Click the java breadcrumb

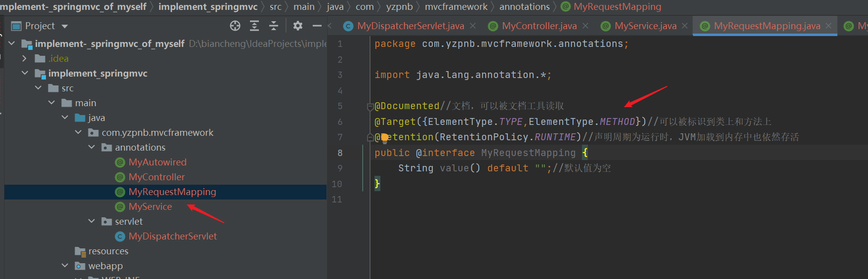tap(335, 6)
